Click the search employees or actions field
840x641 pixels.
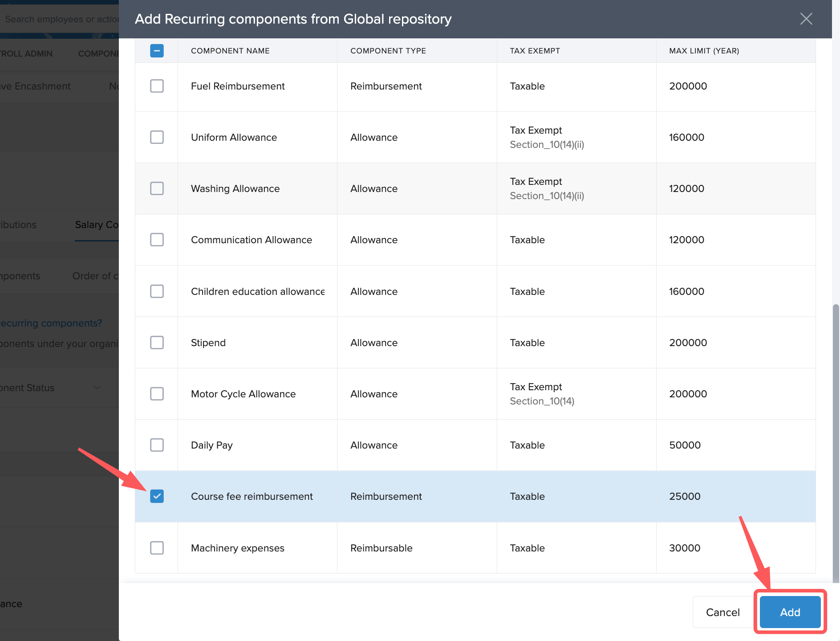pos(60,19)
